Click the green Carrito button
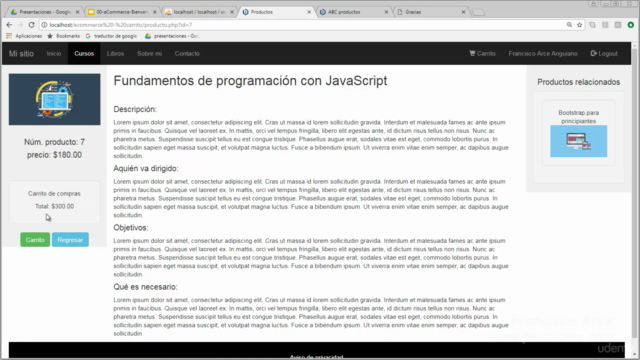Screen dimensions: 640x360 (35, 240)
